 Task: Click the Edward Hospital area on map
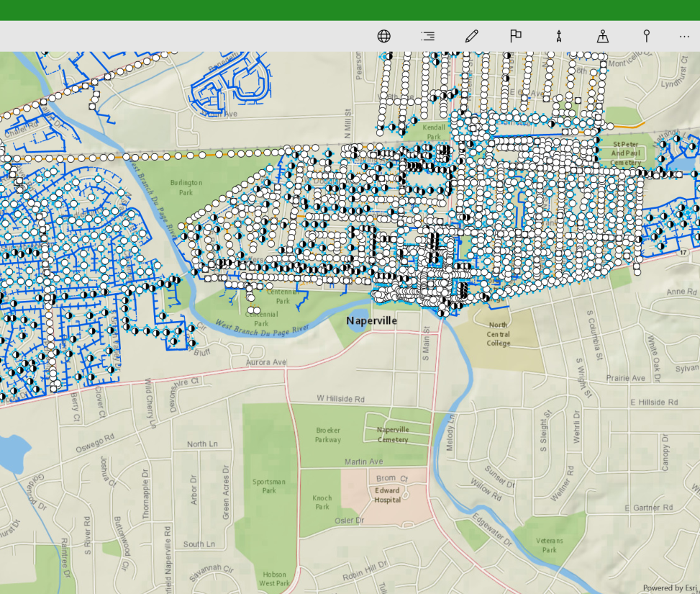pos(387,495)
